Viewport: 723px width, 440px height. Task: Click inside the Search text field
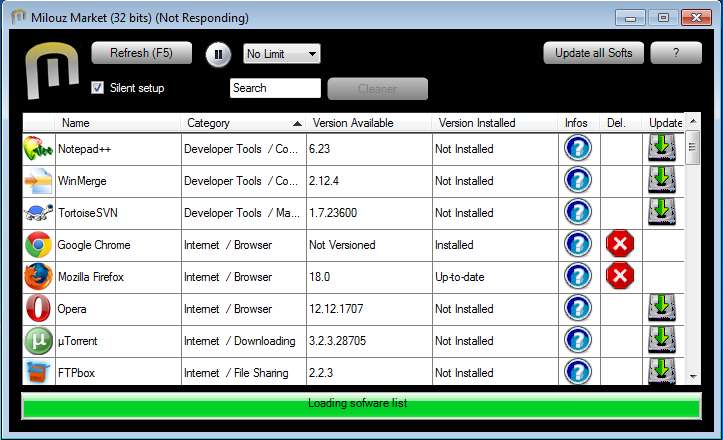(275, 88)
